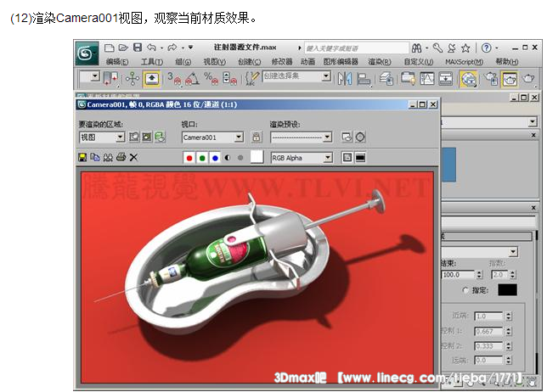This screenshot has width=547, height=392.
Task: Open the Render setup teapot icon
Action: click(491, 79)
